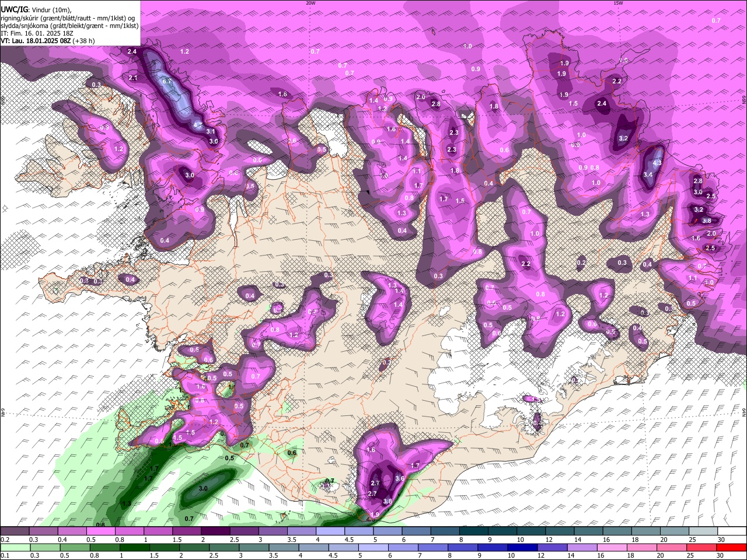Viewport: 747px width, 560px height.
Task: Click the light violet swatch labeled 14 in rain legend
Action: 581,547
